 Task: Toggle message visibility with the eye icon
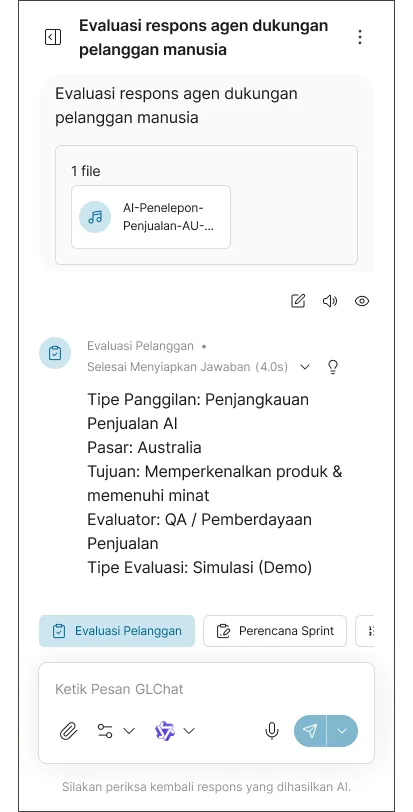click(362, 301)
